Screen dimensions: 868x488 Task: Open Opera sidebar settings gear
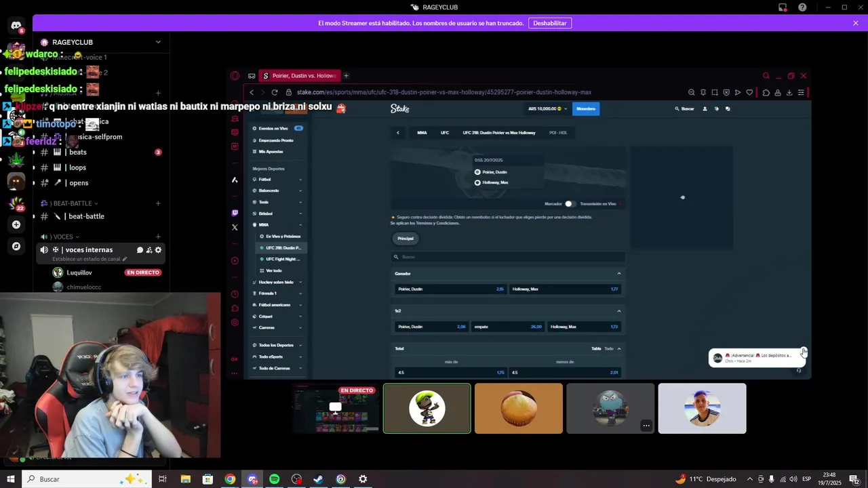tap(235, 323)
